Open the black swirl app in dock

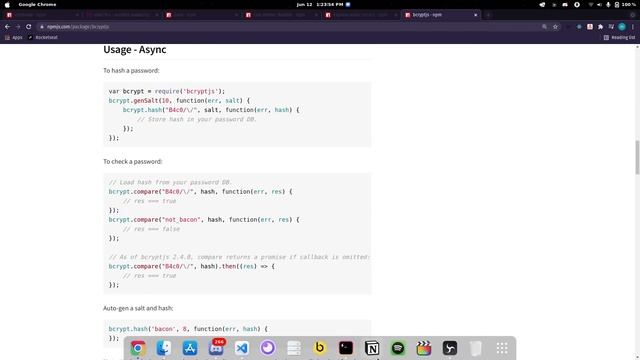tap(450, 348)
